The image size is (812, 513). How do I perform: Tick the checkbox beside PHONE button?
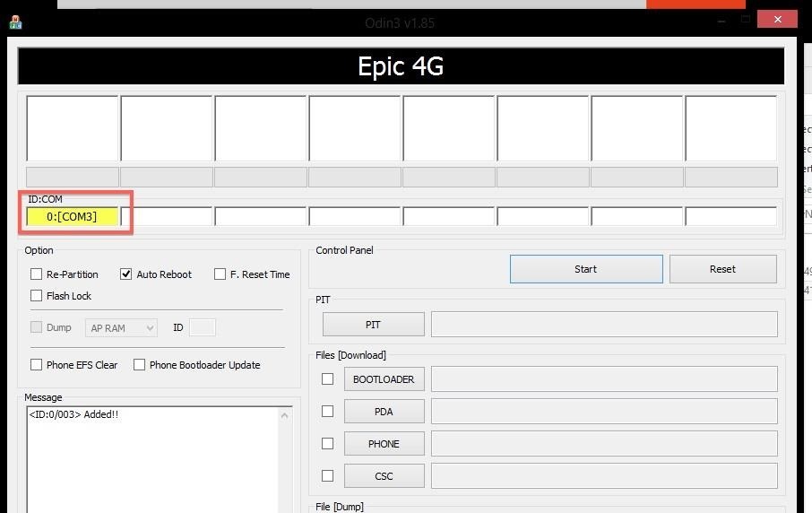[x=327, y=444]
